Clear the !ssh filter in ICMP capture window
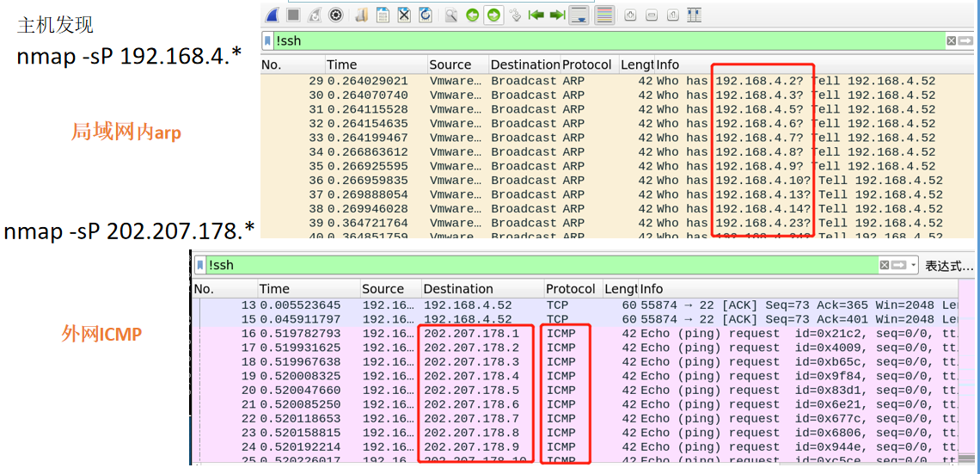 [885, 265]
